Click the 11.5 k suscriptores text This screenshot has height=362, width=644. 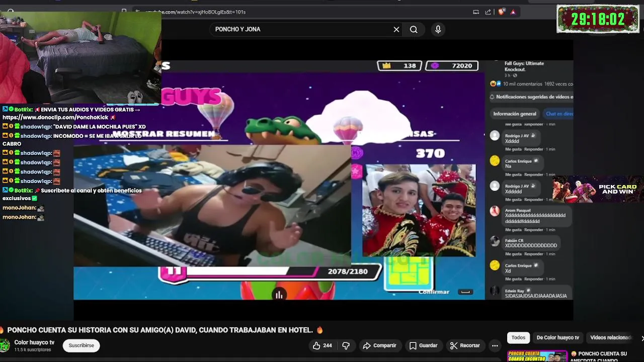point(33,350)
